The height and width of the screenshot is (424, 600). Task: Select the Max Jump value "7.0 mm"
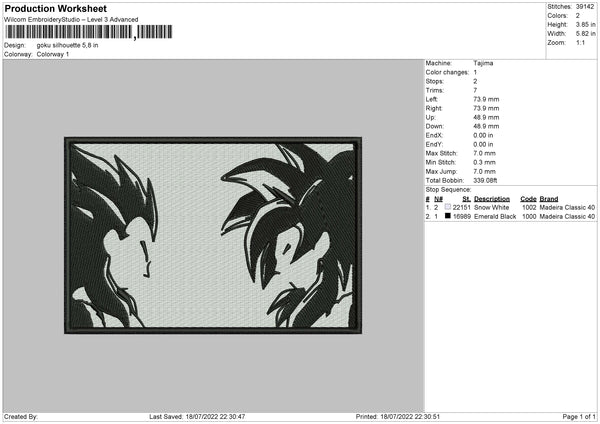[484, 172]
